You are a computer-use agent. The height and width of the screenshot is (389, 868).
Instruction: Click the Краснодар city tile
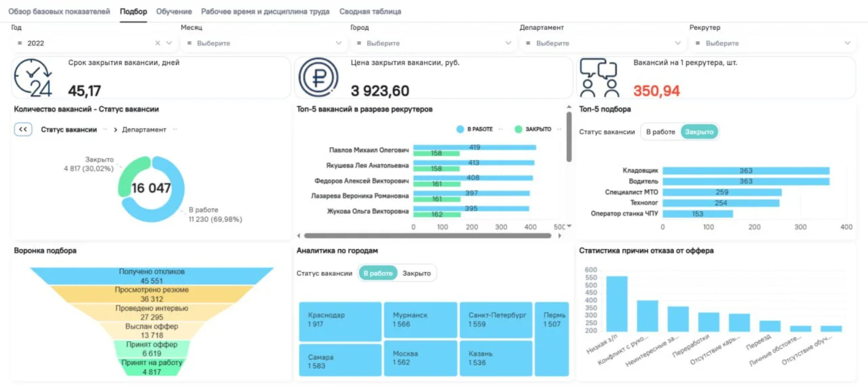point(340,321)
